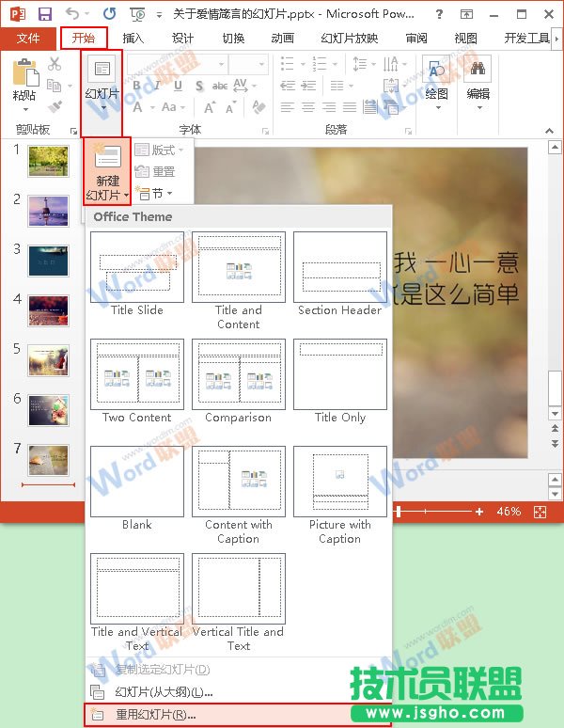
Task: Open the Font Color A dropdown
Action: pyautogui.click(x=143, y=107)
